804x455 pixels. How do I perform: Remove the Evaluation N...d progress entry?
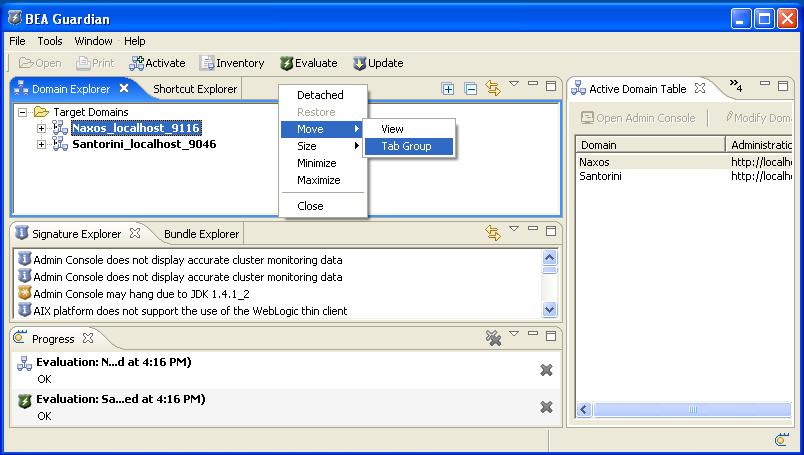546,370
